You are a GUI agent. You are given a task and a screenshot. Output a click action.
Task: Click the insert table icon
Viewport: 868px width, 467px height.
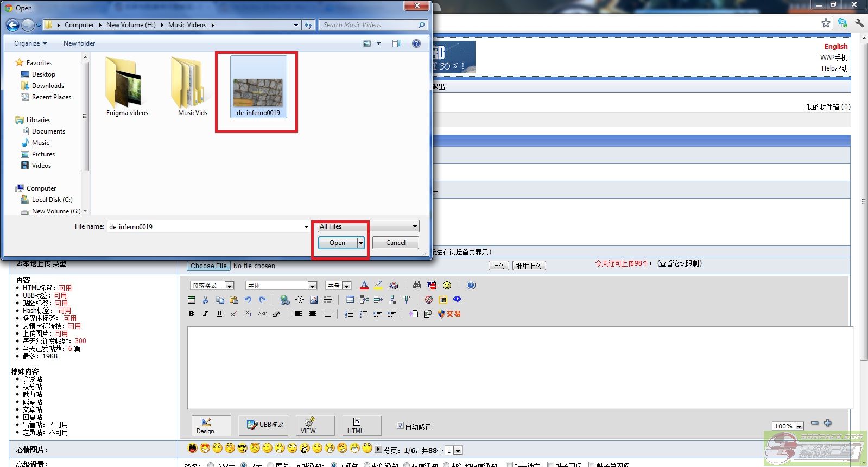tap(350, 300)
